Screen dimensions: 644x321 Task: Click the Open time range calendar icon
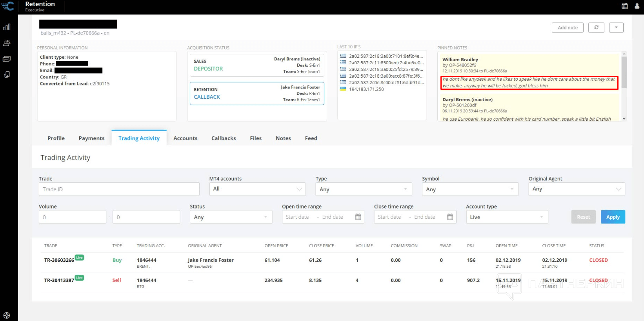point(358,217)
